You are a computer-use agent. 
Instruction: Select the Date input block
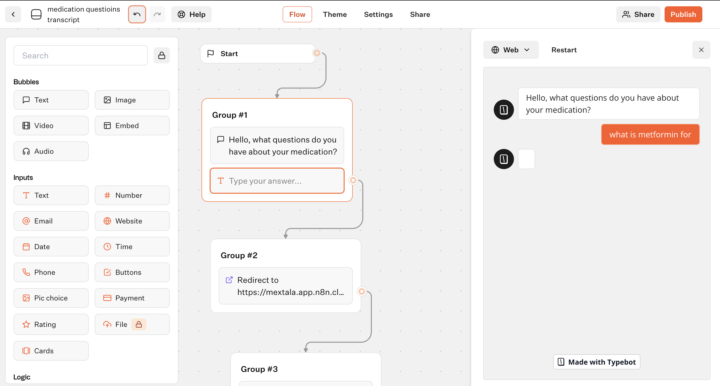coord(51,246)
